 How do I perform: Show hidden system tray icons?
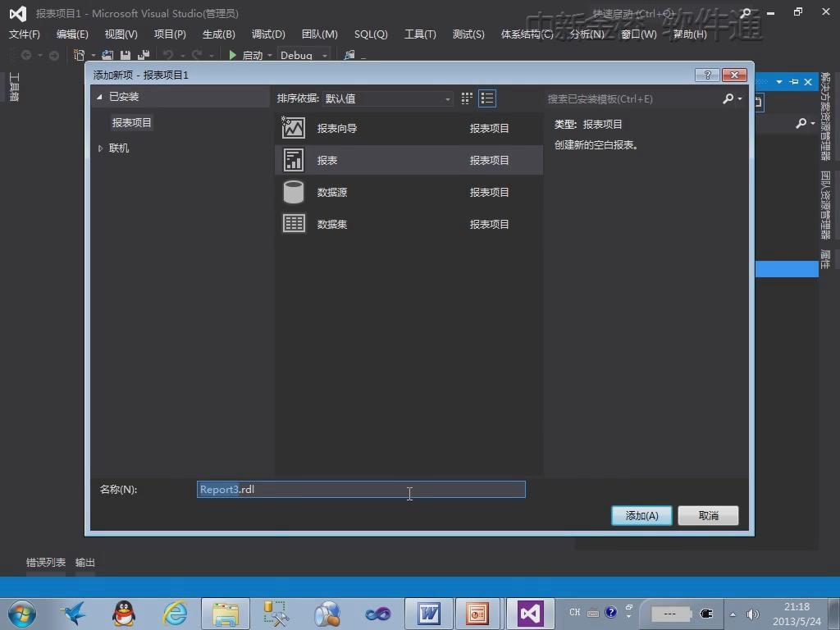point(733,614)
